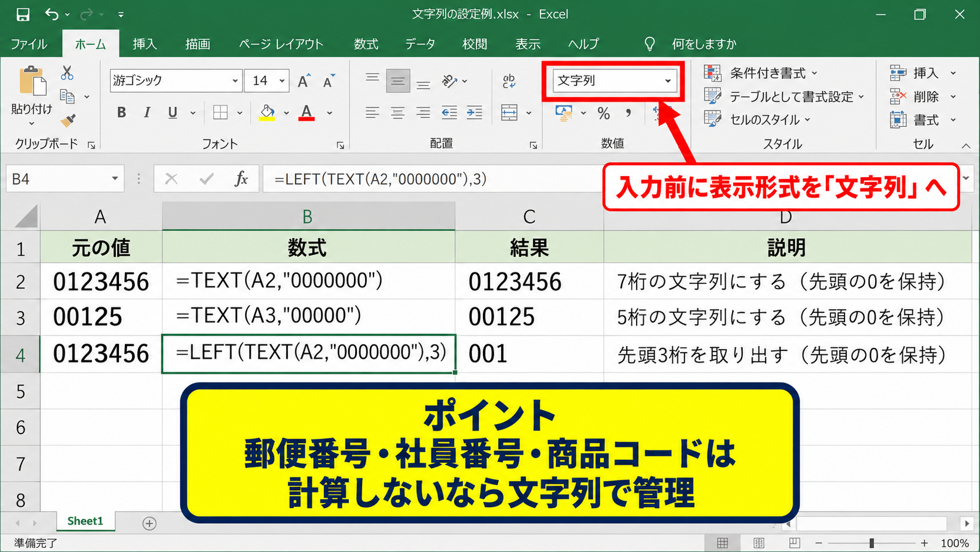Screen dimensions: 980x552
Task: Align text to the left
Action: (372, 113)
